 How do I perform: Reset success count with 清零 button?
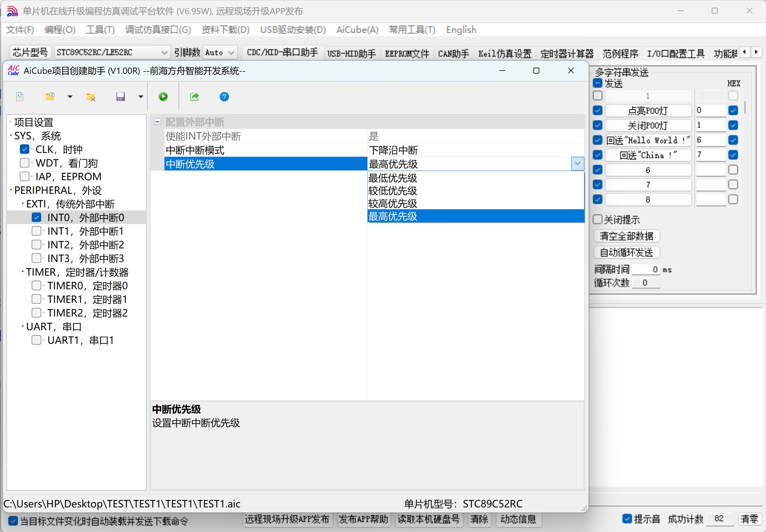tap(750, 519)
